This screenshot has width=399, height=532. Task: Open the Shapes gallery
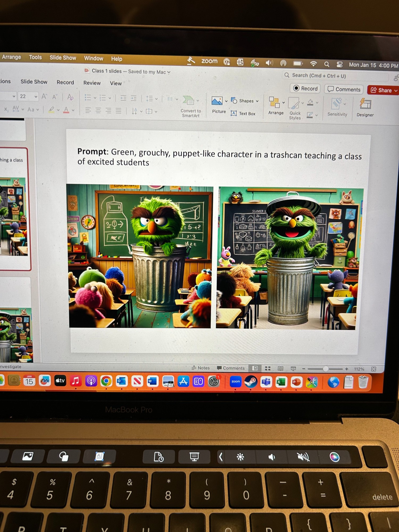point(245,101)
